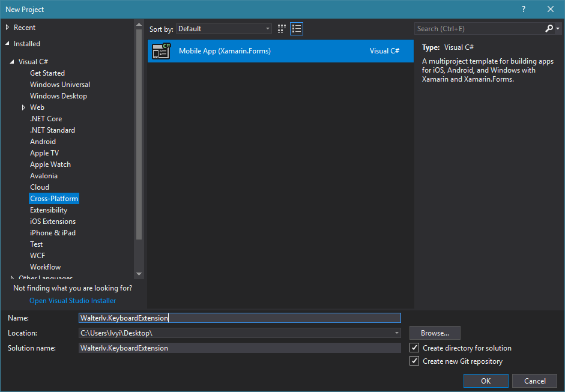The width and height of the screenshot is (565, 392).
Task: Click tree scrollbar down arrow
Action: (x=139, y=274)
